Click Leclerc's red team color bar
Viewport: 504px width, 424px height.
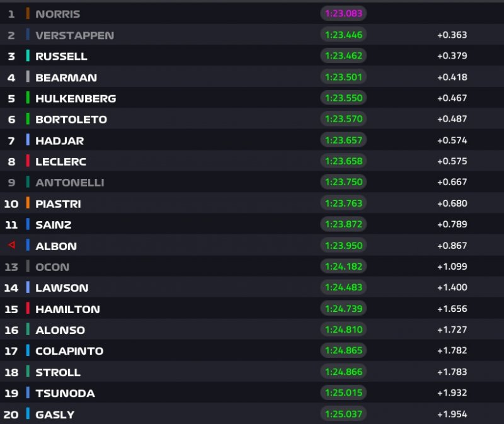click(x=28, y=161)
